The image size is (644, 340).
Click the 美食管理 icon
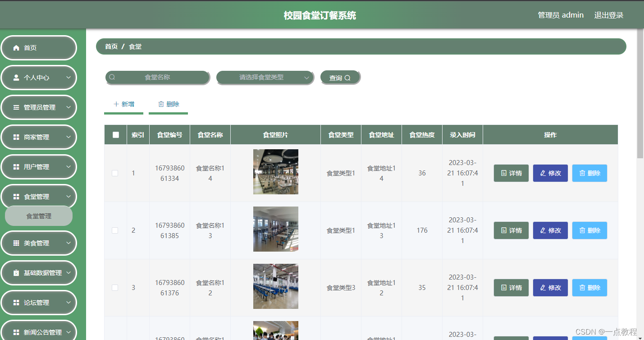[x=17, y=243]
